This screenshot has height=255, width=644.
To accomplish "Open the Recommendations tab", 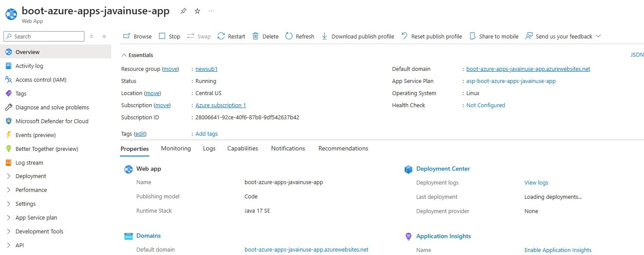I will pyautogui.click(x=343, y=148).
